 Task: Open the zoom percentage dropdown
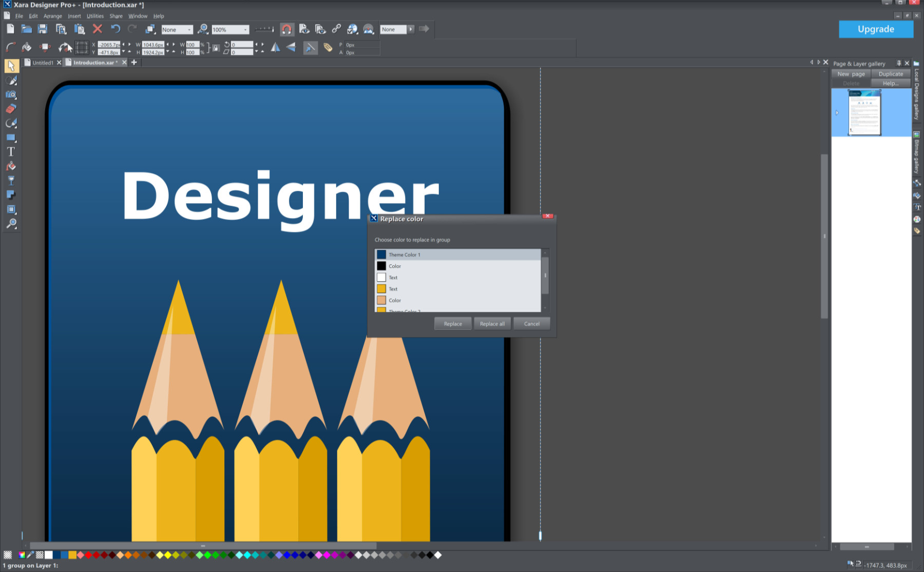245,30
